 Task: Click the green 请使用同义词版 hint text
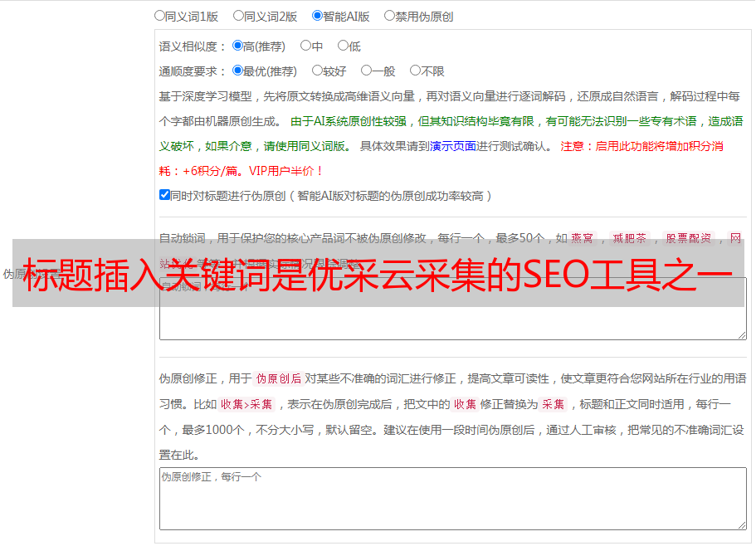(308, 146)
